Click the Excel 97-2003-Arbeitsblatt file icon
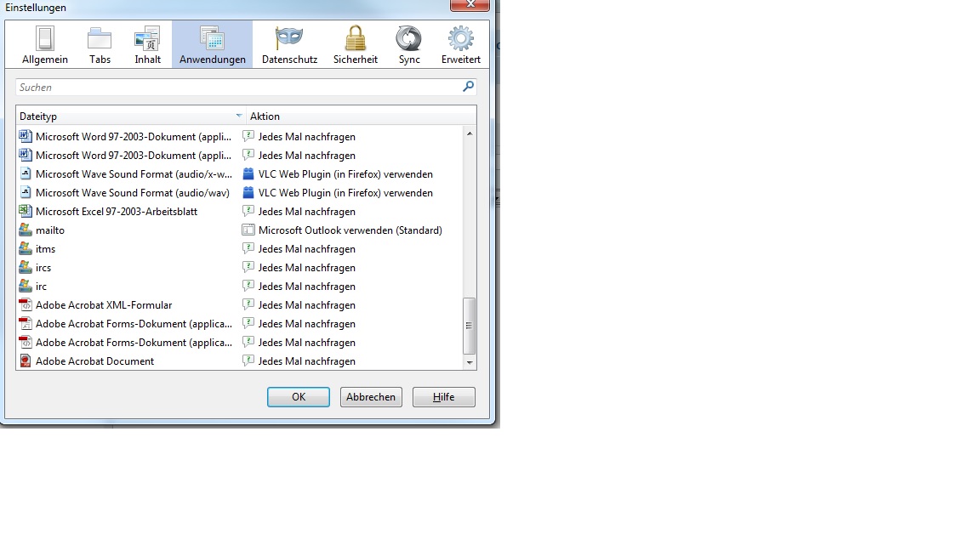Screen dimensions: 980x551 [x=25, y=211]
